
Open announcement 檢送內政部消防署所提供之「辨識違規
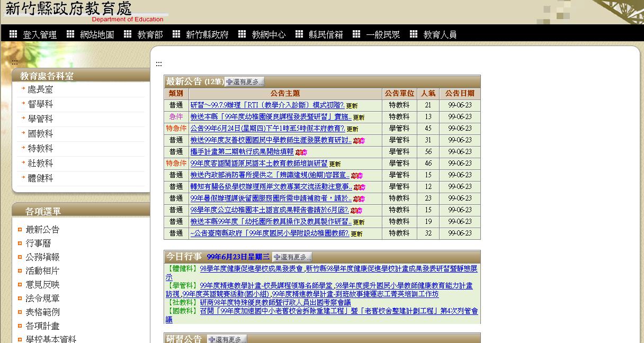(x=270, y=175)
